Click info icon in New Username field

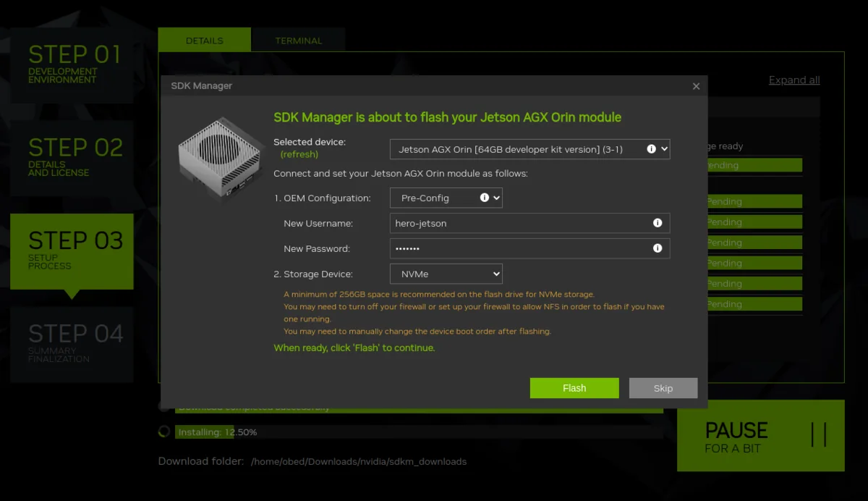point(658,223)
